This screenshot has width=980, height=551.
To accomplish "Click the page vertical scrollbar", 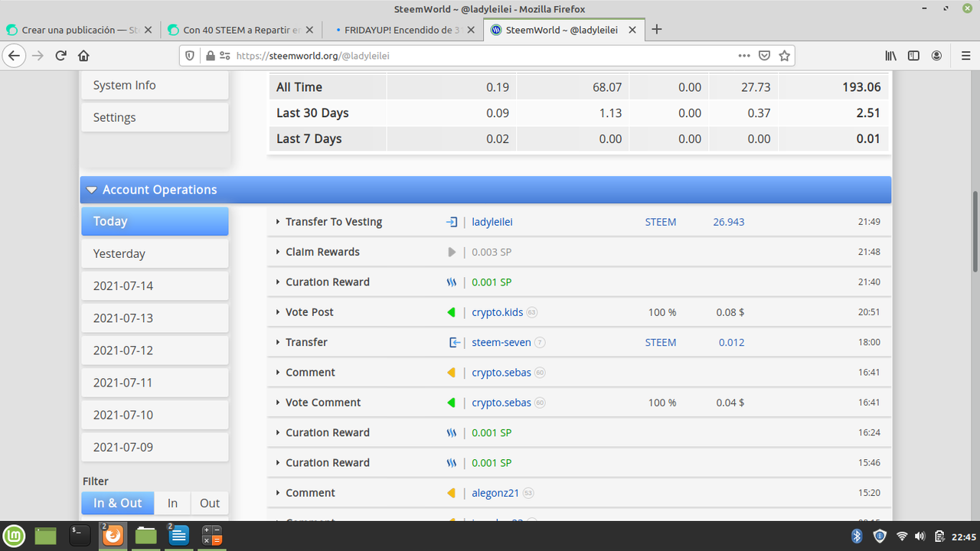I will point(975,231).
